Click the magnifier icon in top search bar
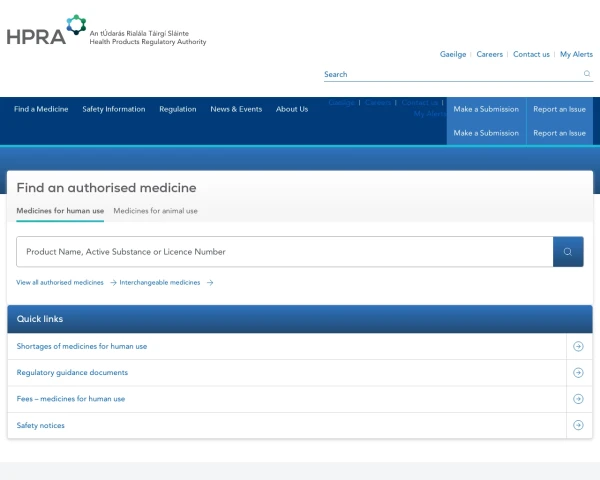The width and height of the screenshot is (600, 480). tap(587, 74)
